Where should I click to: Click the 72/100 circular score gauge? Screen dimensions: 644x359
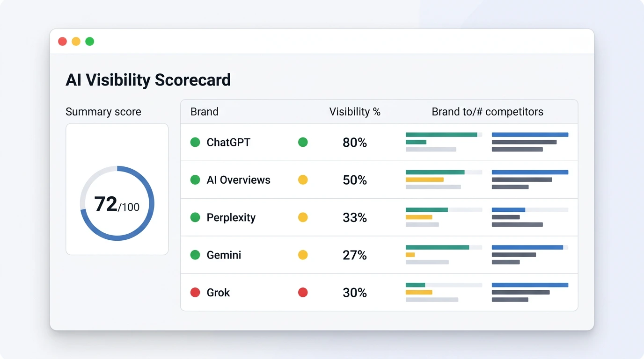[x=117, y=204]
